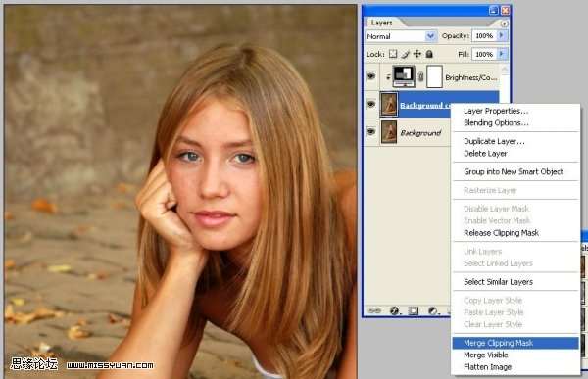588x379 pixels.
Task: Click Flatten Image menu item
Action: coord(487,367)
